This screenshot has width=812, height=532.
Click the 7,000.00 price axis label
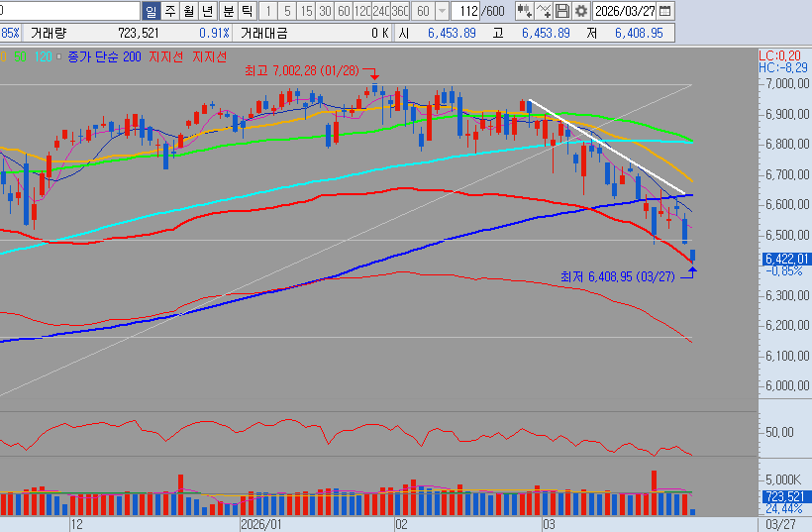pos(787,83)
